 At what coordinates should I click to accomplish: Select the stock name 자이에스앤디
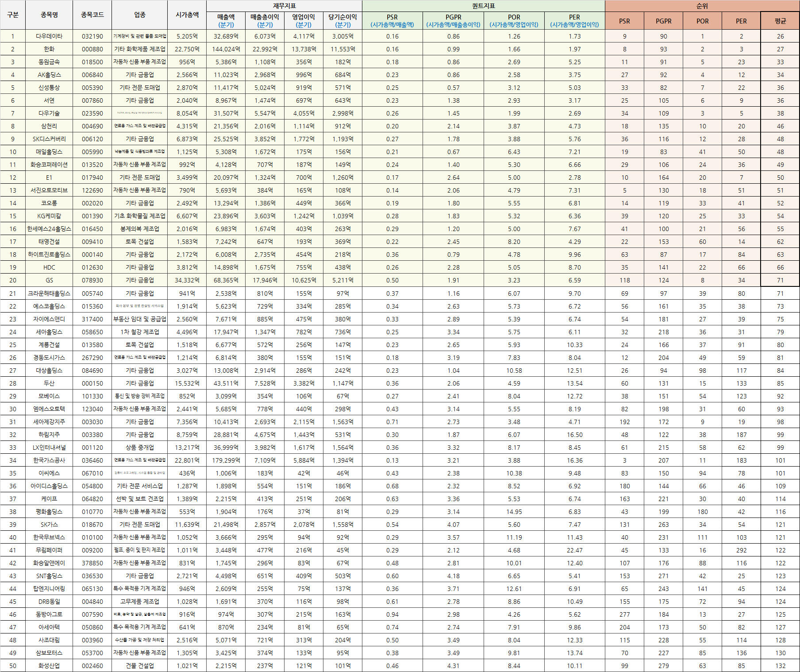point(49,319)
